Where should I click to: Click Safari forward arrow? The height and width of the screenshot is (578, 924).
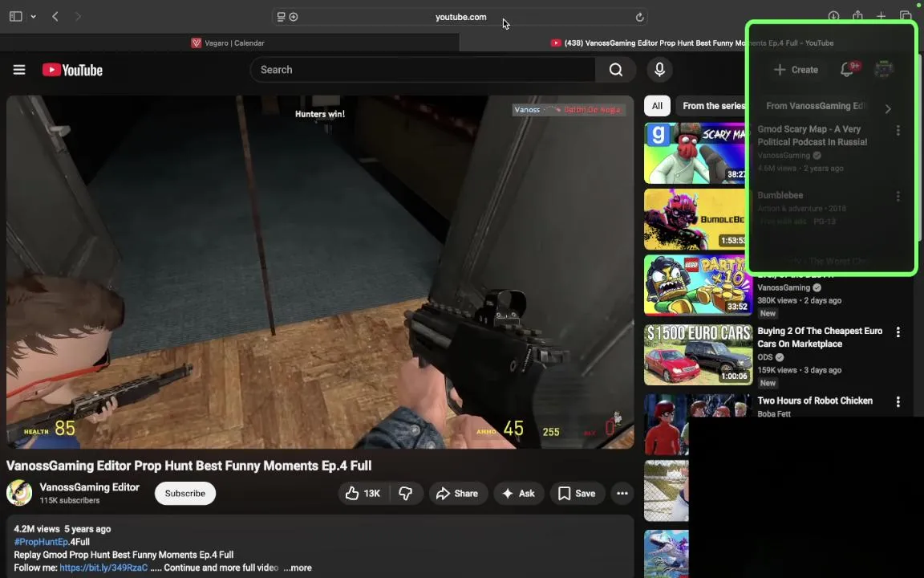tap(78, 17)
